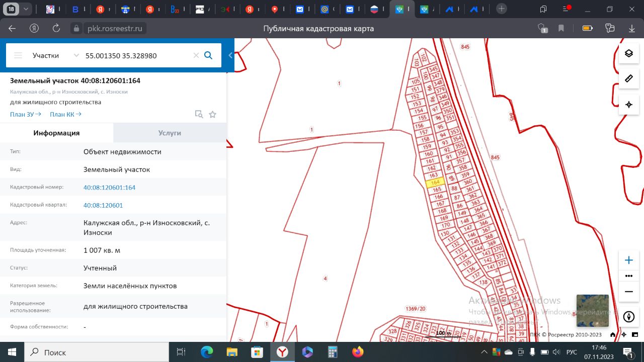Zoom in the map with plus button
Image resolution: width=644 pixels, height=362 pixels.
(628, 260)
